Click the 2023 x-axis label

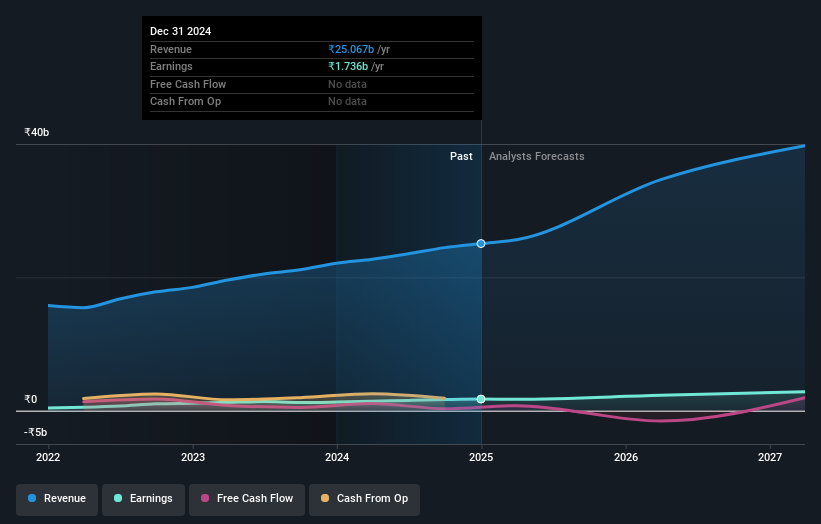pyautogui.click(x=193, y=457)
